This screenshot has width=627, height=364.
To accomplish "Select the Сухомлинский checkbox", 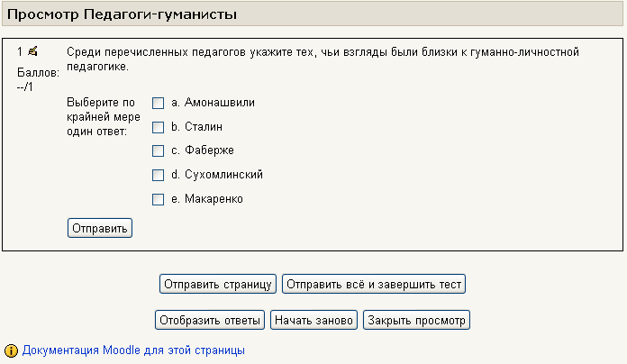I will point(158,175).
